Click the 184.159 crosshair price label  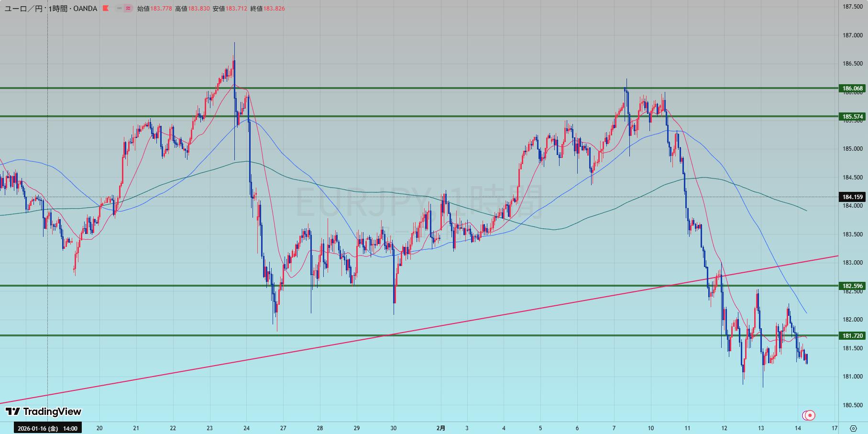pyautogui.click(x=853, y=197)
